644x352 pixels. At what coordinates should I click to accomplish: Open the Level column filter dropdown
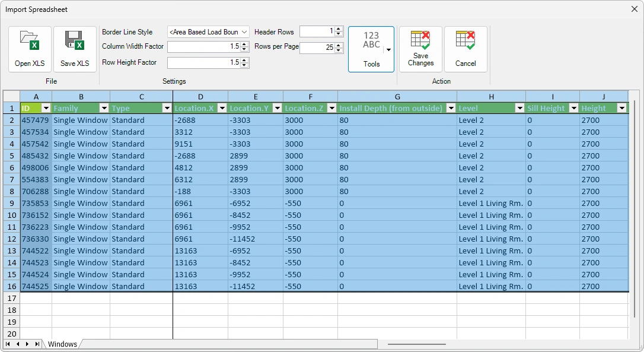click(x=521, y=108)
